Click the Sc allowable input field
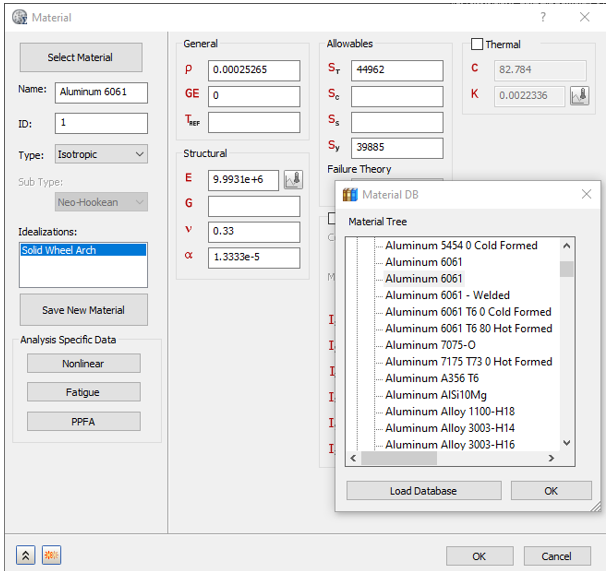The width and height of the screenshot is (608, 571). coord(397,96)
